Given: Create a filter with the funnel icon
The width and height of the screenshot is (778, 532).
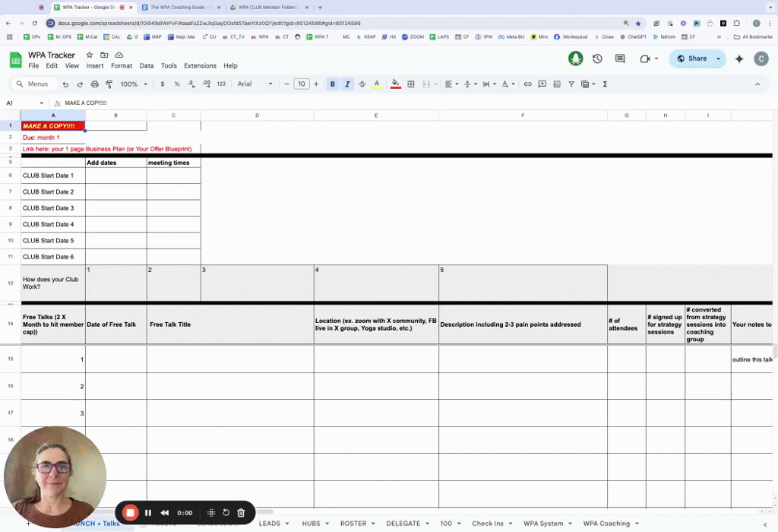Looking at the screenshot, I should (x=571, y=84).
